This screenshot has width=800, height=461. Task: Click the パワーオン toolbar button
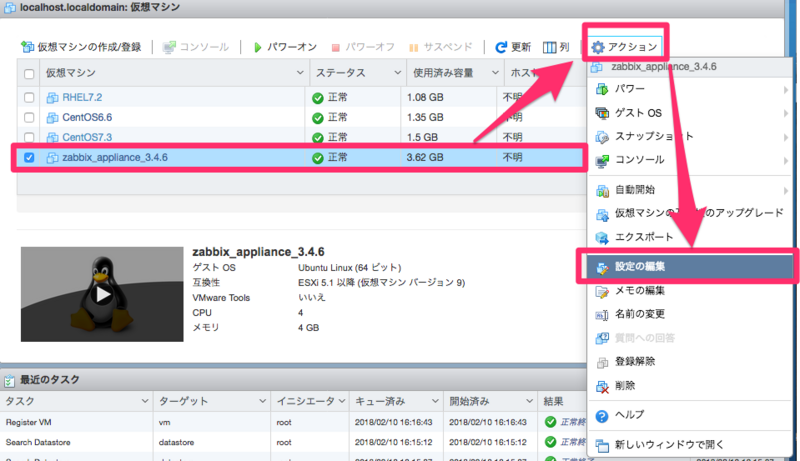285,47
